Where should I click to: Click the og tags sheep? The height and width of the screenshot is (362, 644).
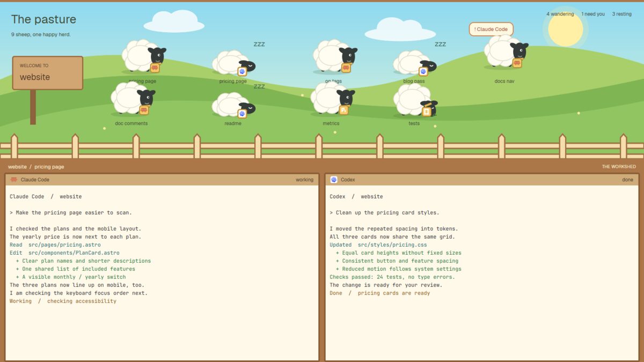335,56
